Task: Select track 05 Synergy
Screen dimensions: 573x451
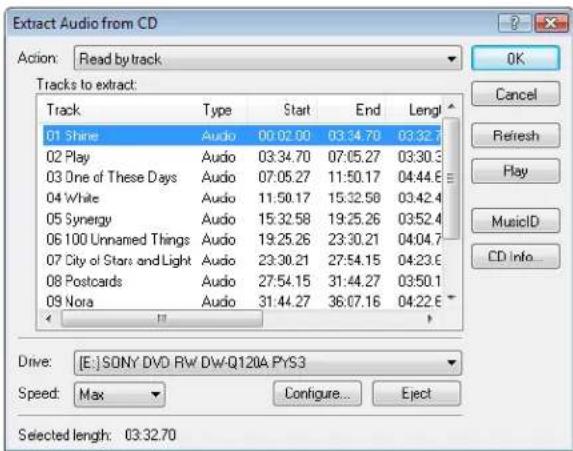Action: pyautogui.click(x=242, y=219)
